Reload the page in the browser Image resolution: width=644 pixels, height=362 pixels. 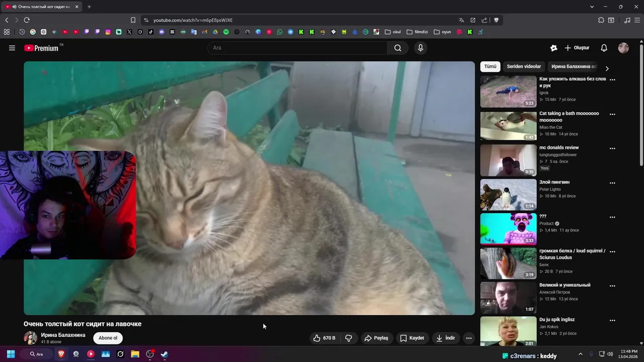(x=27, y=20)
